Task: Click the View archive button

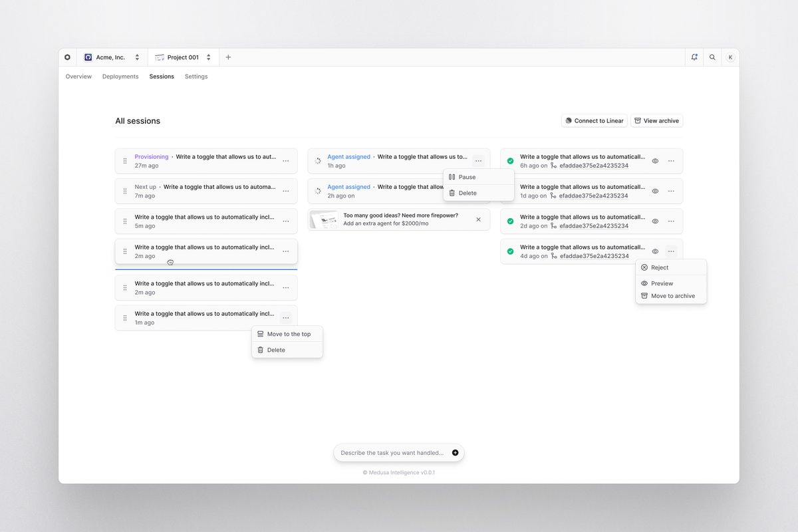Action: (x=656, y=121)
